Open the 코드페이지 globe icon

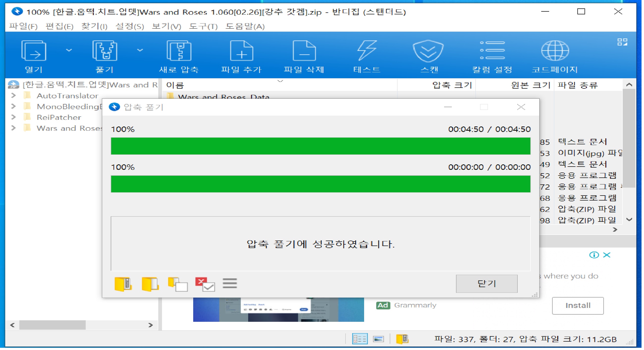[555, 51]
